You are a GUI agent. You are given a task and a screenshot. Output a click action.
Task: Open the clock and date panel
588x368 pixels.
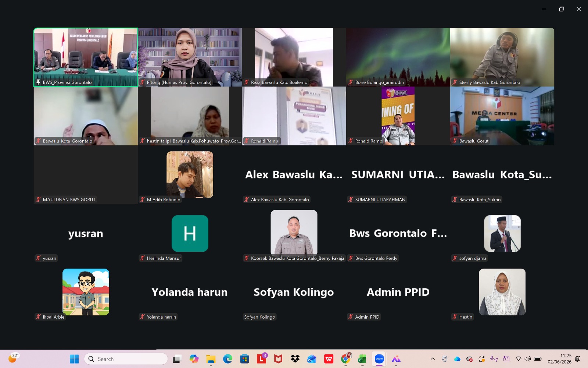point(559,359)
